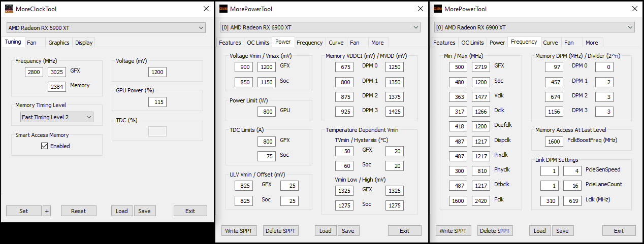Click the FclkBoostFreq field showing 1600
Viewport: 644px width, 244px height.
[554, 142]
